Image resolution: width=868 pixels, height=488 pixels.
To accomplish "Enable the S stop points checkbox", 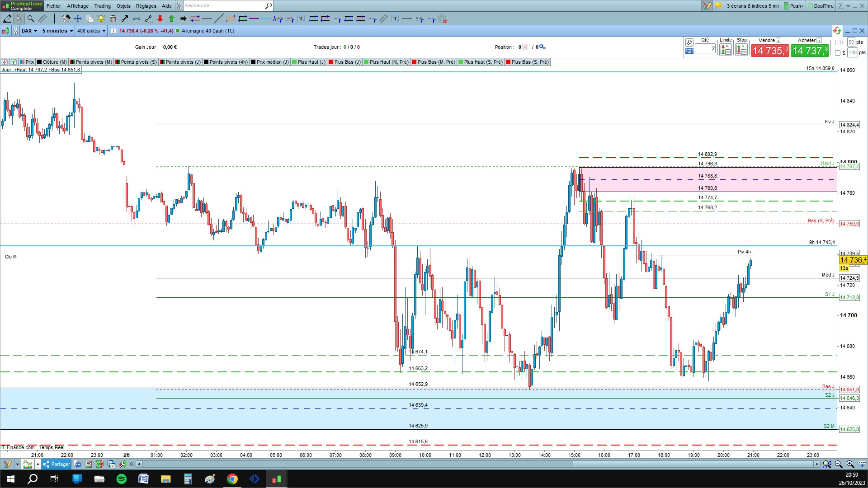I will click(838, 53).
